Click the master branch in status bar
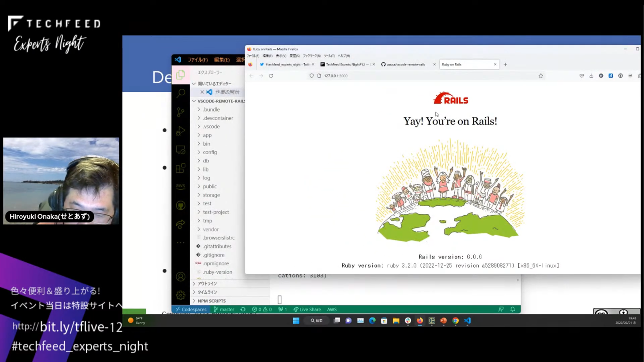Screen dimensions: 644x362 224,309
